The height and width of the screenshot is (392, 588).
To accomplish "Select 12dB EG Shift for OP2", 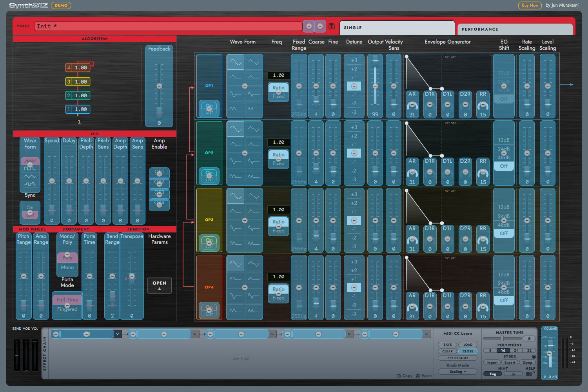I will [504, 140].
